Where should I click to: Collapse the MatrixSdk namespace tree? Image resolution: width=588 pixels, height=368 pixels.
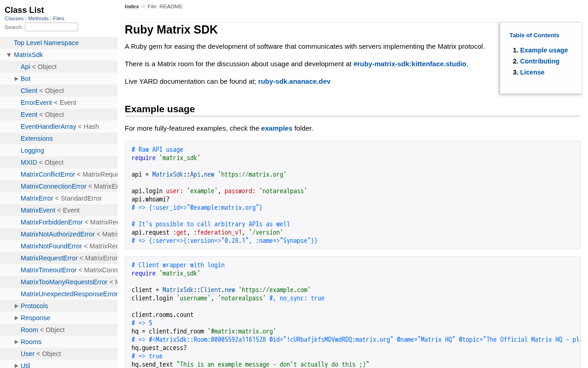click(9, 55)
